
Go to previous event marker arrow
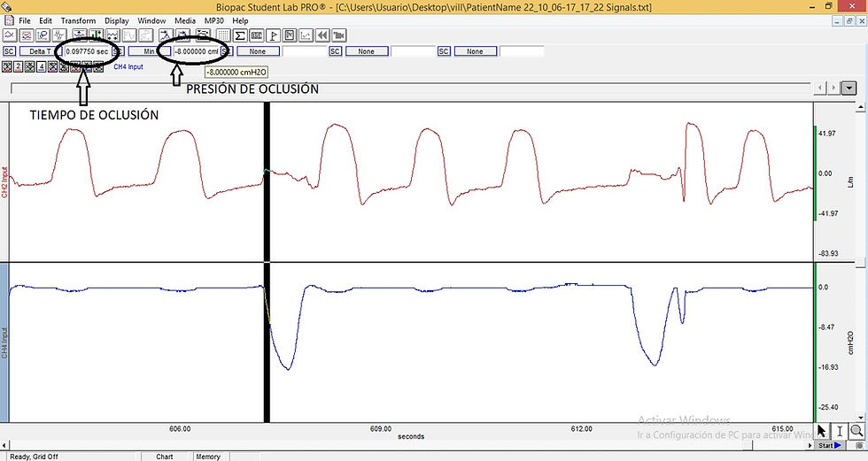pos(821,88)
